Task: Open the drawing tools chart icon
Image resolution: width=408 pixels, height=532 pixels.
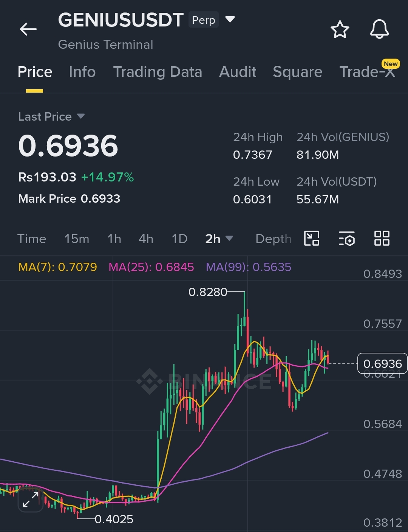Action: [312, 239]
